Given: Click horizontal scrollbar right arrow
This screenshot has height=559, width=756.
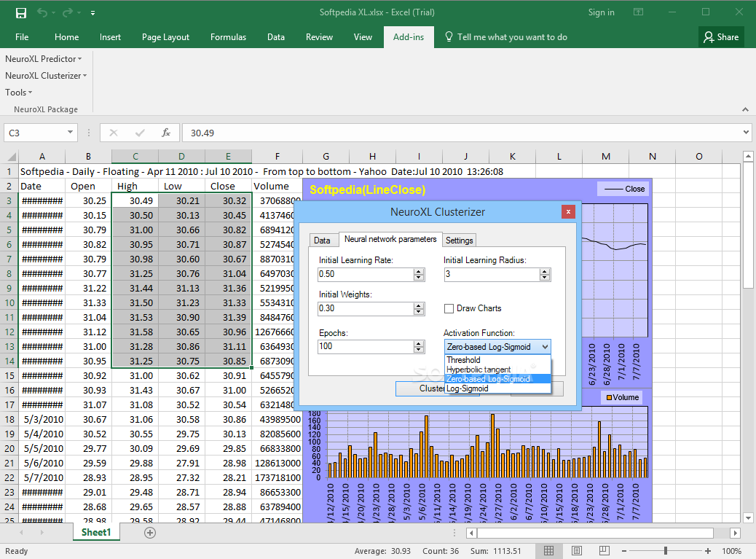Looking at the screenshot, I should (735, 533).
